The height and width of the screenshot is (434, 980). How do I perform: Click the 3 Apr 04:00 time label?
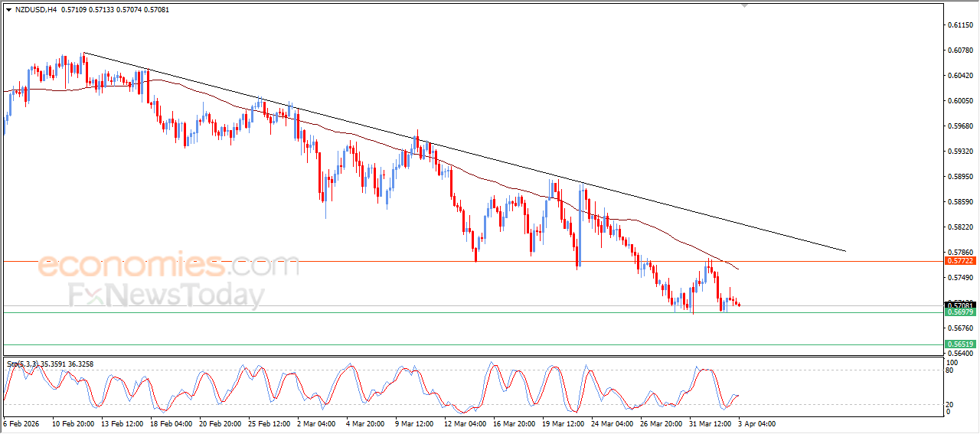pyautogui.click(x=758, y=423)
